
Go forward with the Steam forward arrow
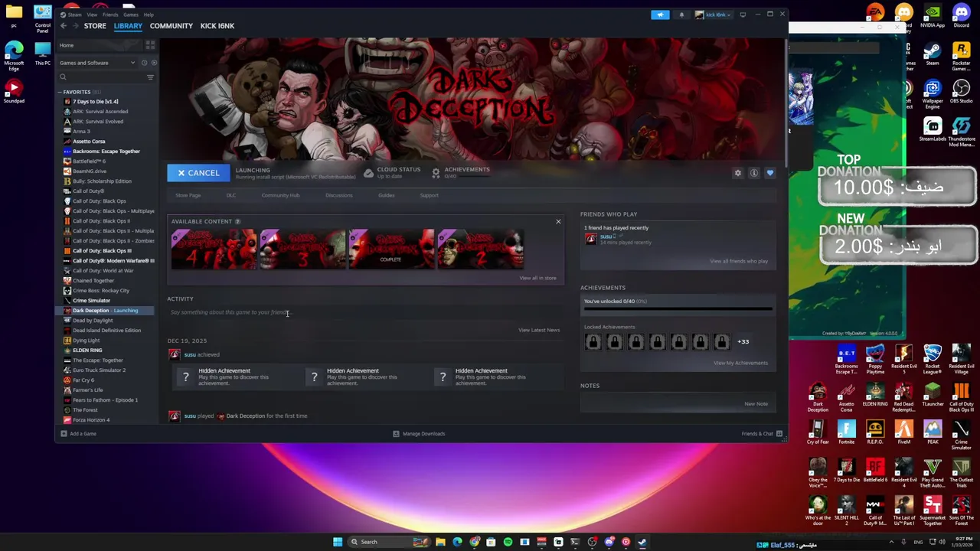[x=74, y=26]
